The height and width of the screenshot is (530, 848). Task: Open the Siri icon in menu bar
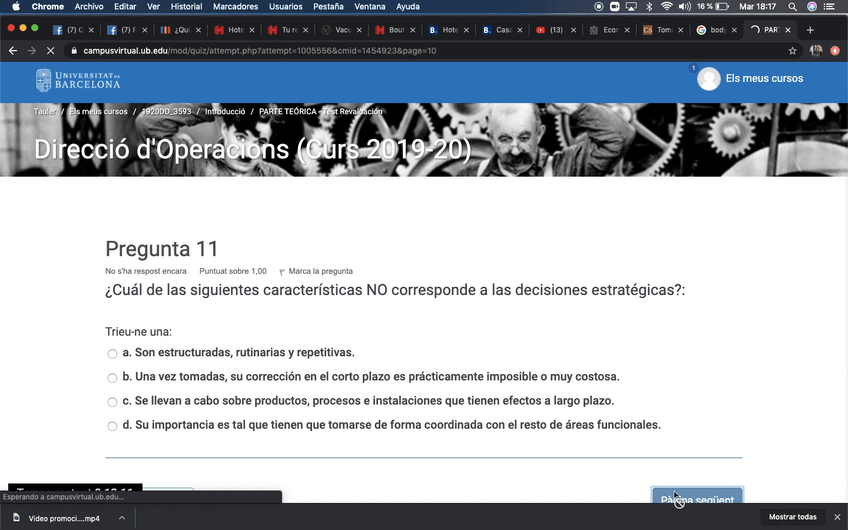pyautogui.click(x=811, y=6)
